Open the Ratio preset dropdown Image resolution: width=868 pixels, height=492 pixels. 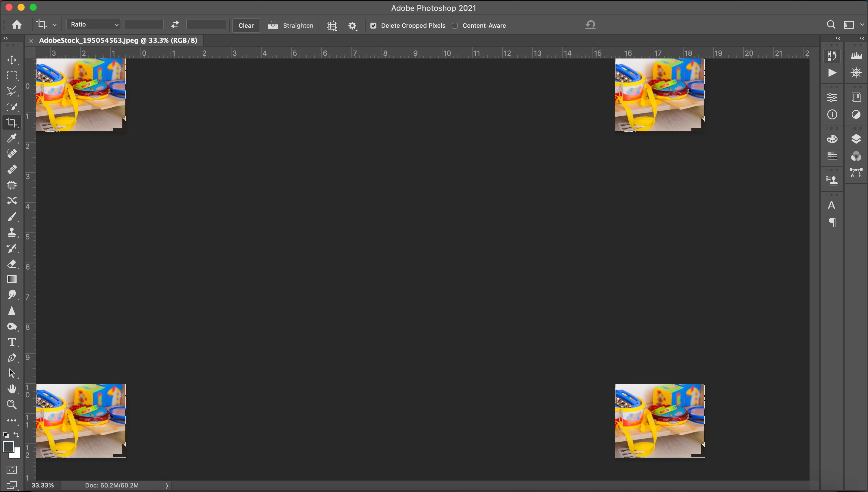tap(93, 25)
